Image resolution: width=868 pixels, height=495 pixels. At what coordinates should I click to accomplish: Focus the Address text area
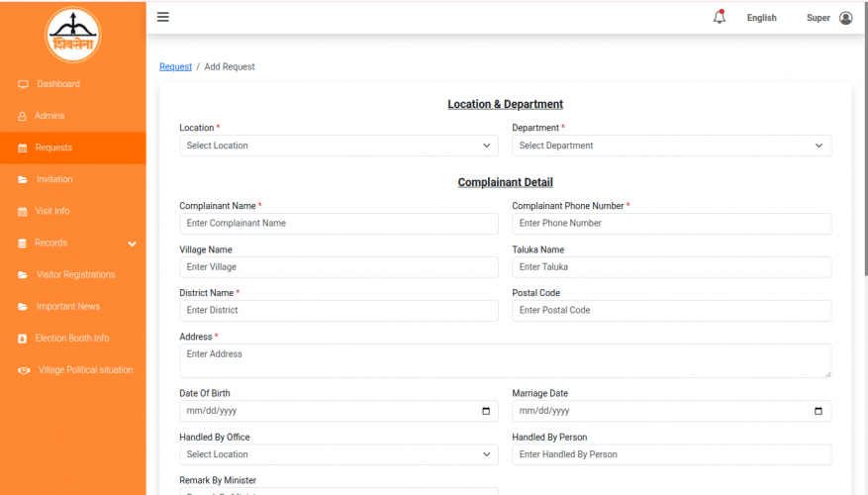tap(506, 361)
